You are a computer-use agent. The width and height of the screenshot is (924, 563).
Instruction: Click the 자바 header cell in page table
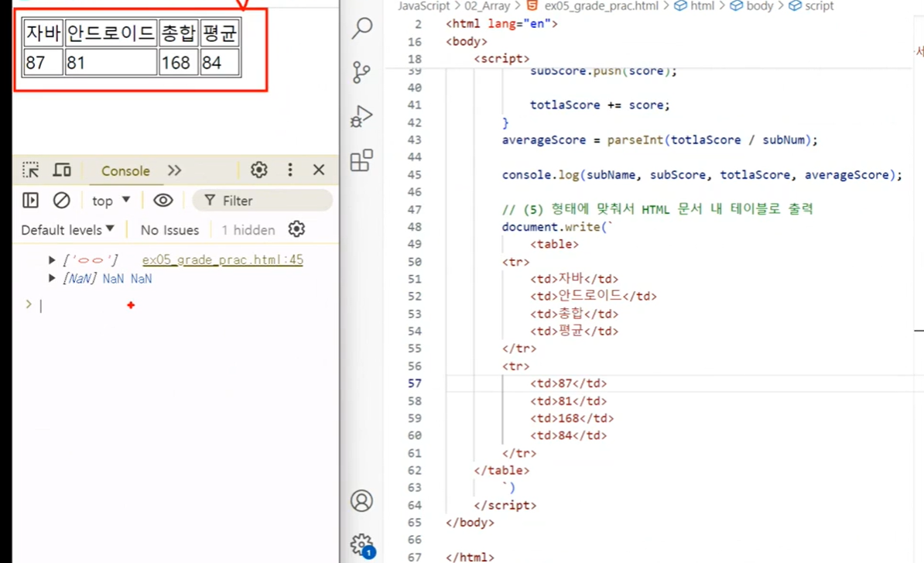[x=43, y=33]
